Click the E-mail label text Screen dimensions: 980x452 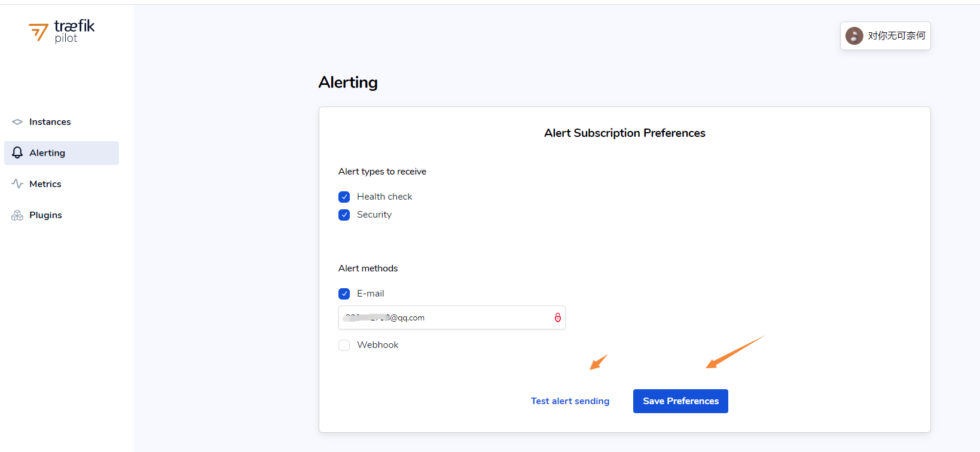pos(371,294)
